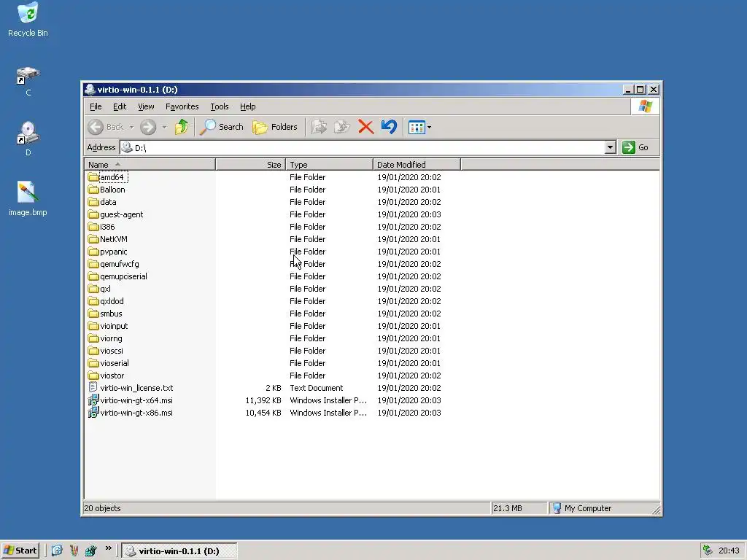Viewport: 747px width, 560px height.
Task: Click the red Delete icon
Action: click(366, 127)
